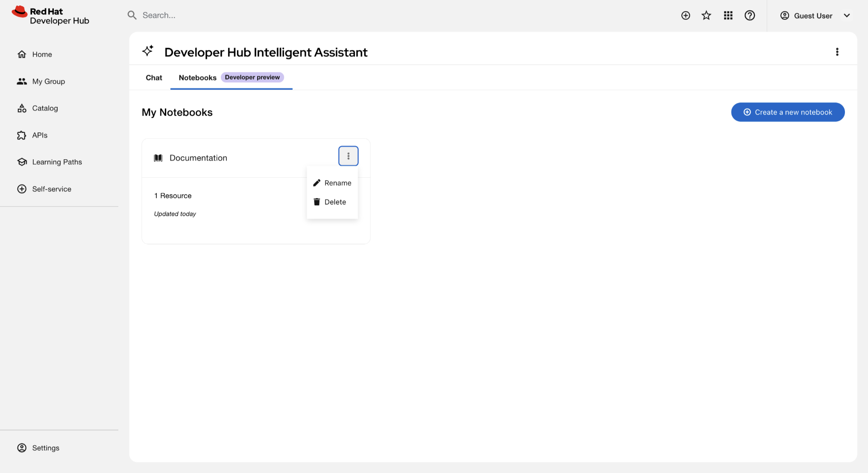The width and height of the screenshot is (868, 473).
Task: Click the Developer preview badge
Action: tap(252, 77)
